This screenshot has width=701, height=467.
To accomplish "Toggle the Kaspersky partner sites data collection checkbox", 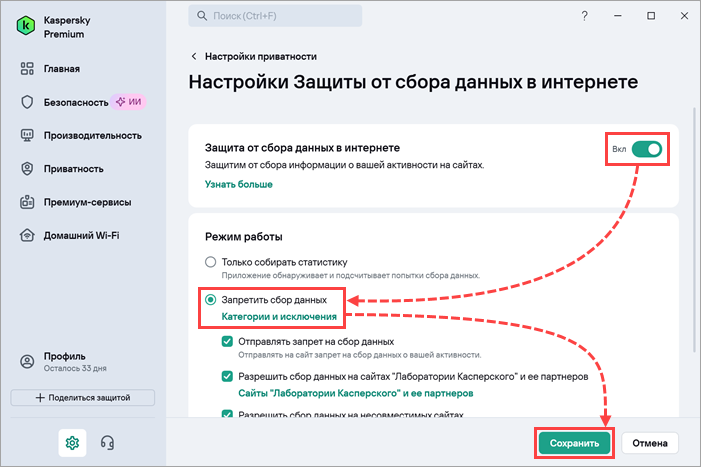I will (x=227, y=376).
